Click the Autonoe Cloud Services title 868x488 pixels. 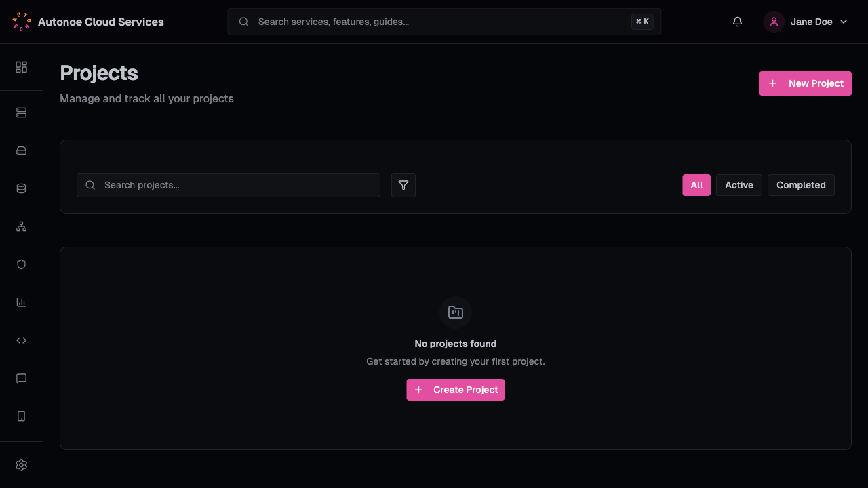[x=101, y=22]
